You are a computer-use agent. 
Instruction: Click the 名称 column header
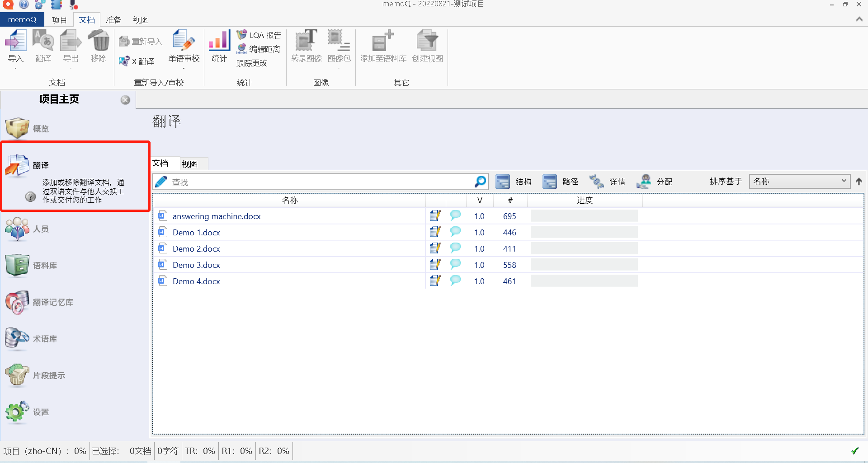tap(290, 200)
